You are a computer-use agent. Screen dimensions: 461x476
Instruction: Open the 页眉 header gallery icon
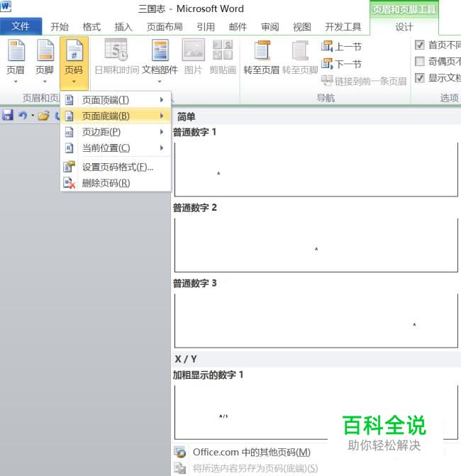(x=16, y=50)
